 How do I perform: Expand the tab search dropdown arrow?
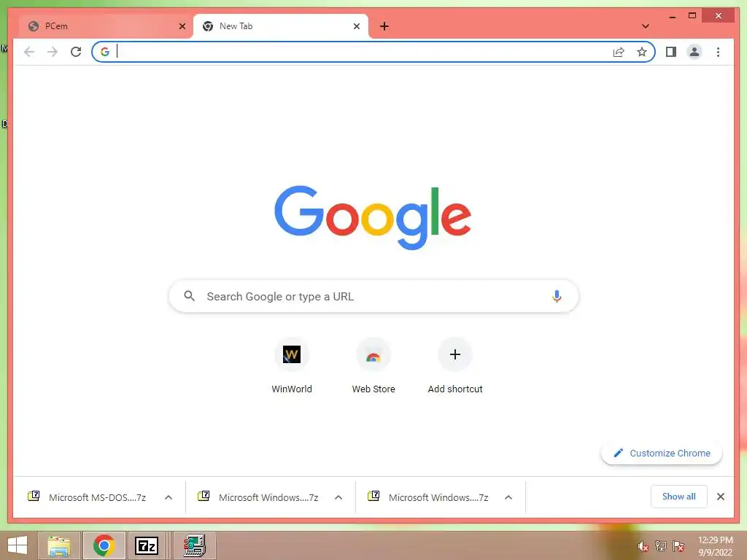point(646,26)
